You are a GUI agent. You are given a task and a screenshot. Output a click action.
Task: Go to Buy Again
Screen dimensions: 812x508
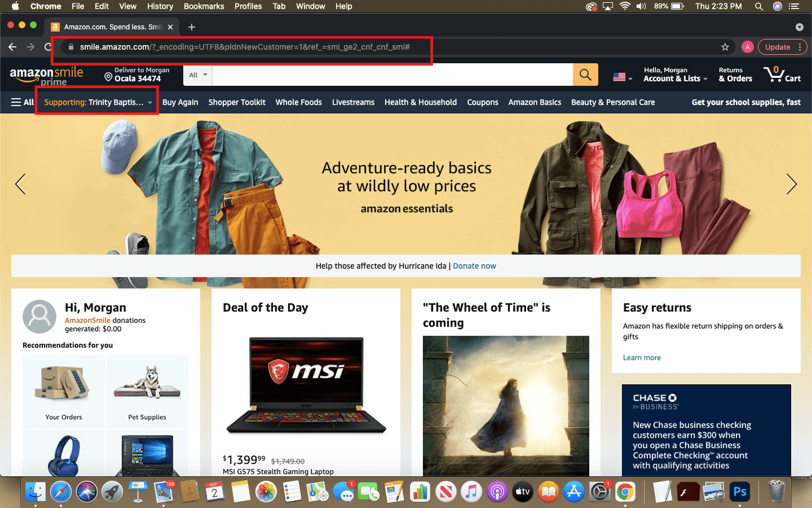[180, 102]
